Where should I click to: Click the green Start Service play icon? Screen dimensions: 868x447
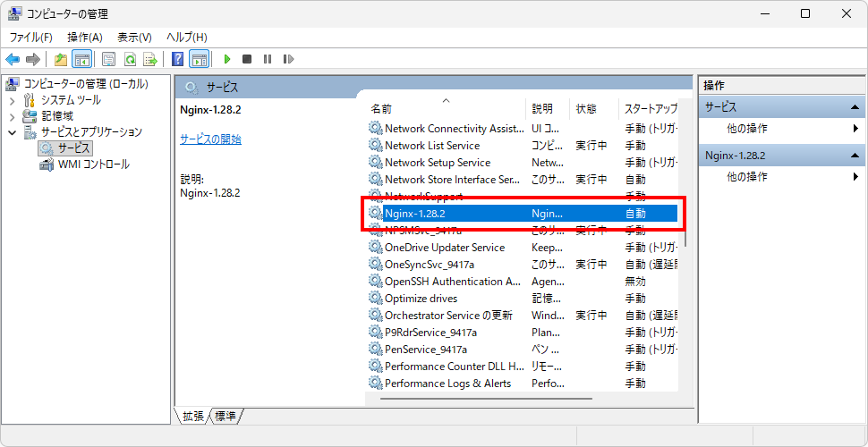click(x=226, y=59)
